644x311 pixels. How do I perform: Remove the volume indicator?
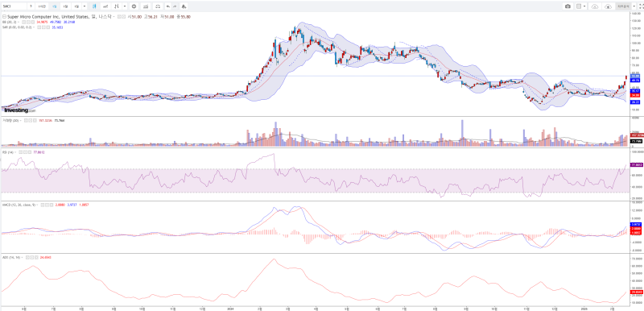[35, 120]
